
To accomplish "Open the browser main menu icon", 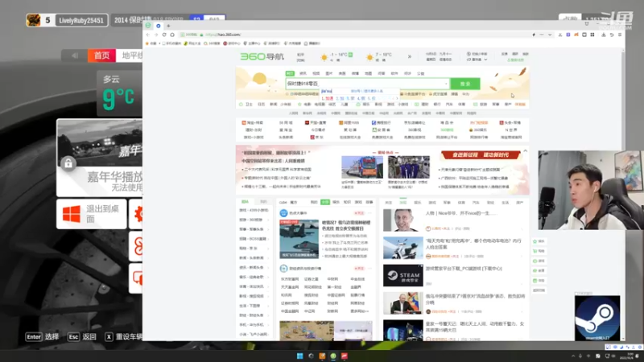I will 620,35.
